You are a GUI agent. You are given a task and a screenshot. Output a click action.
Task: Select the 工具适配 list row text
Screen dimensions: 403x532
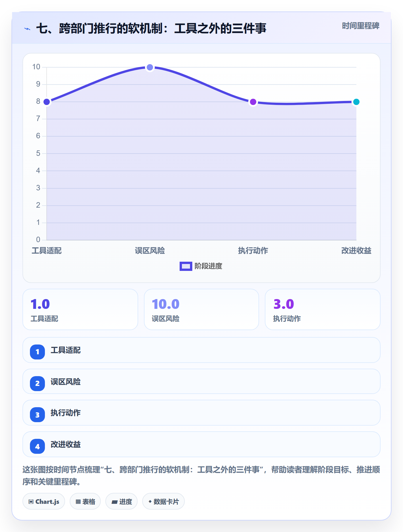pos(66,350)
